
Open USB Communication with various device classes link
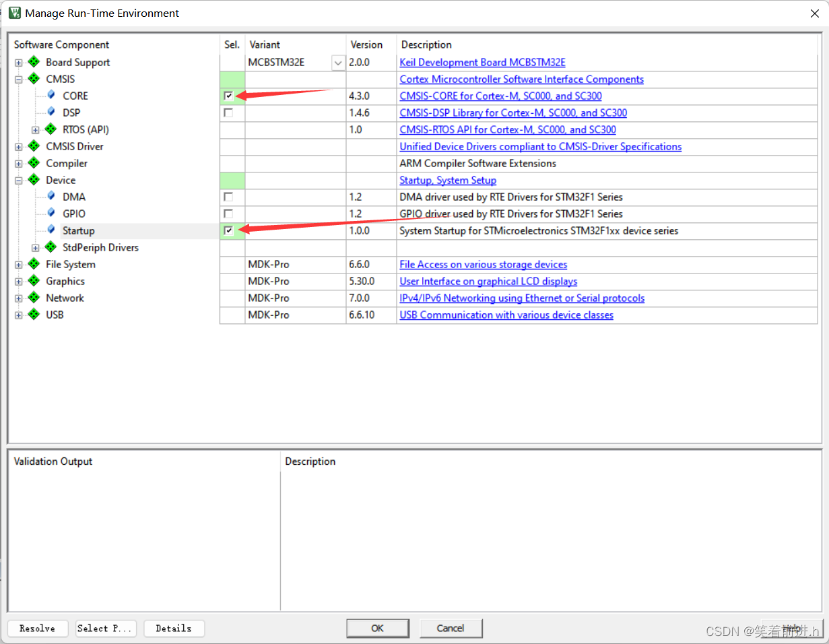tap(506, 315)
